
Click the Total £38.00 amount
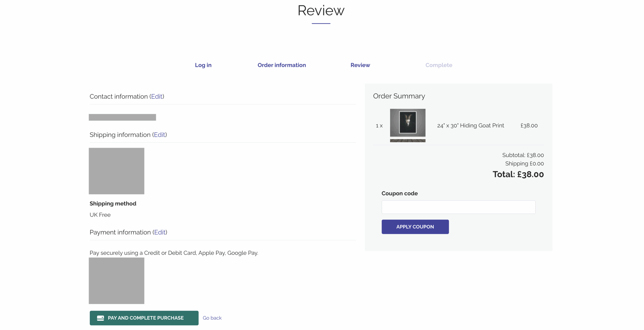[x=518, y=174]
